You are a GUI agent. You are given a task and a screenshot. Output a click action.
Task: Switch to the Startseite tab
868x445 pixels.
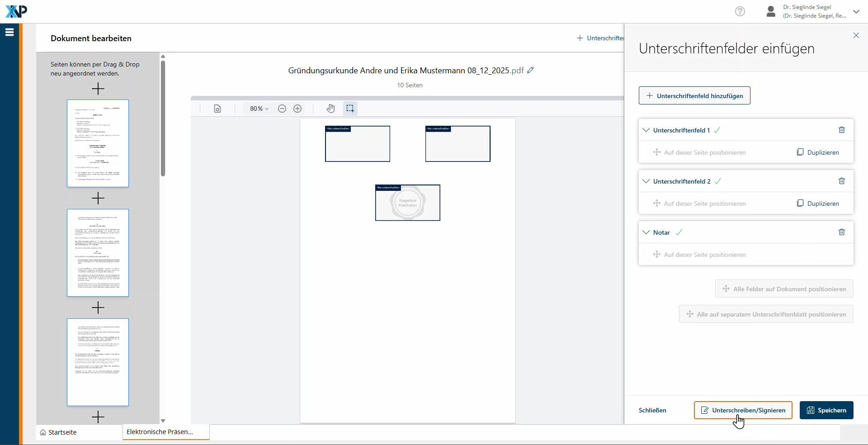click(59, 432)
